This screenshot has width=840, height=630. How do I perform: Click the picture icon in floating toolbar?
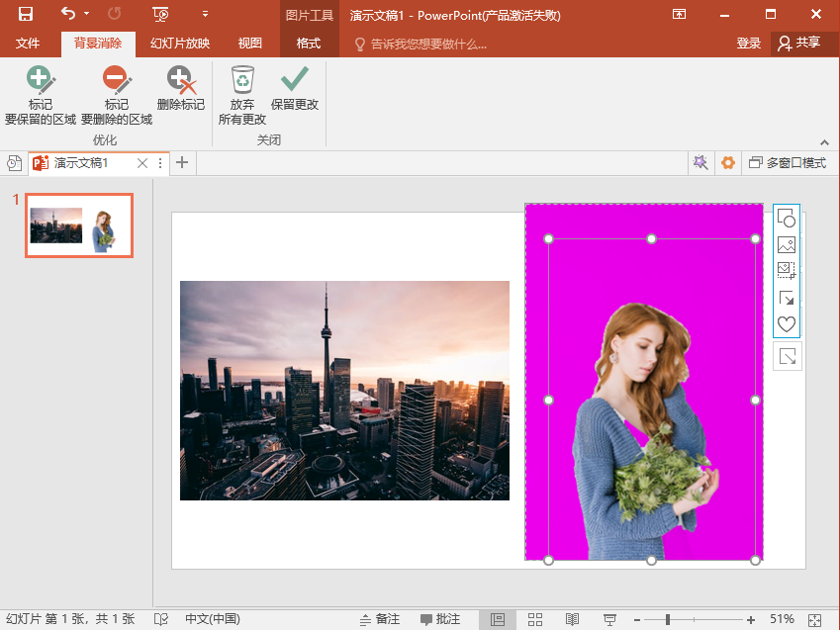pos(786,245)
